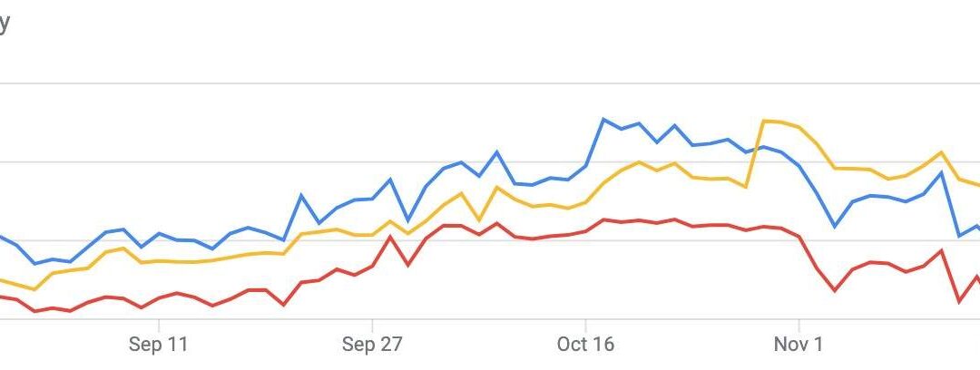Select the blue line point above Sep 11
This screenshot has width=980, height=370.
[x=159, y=234]
